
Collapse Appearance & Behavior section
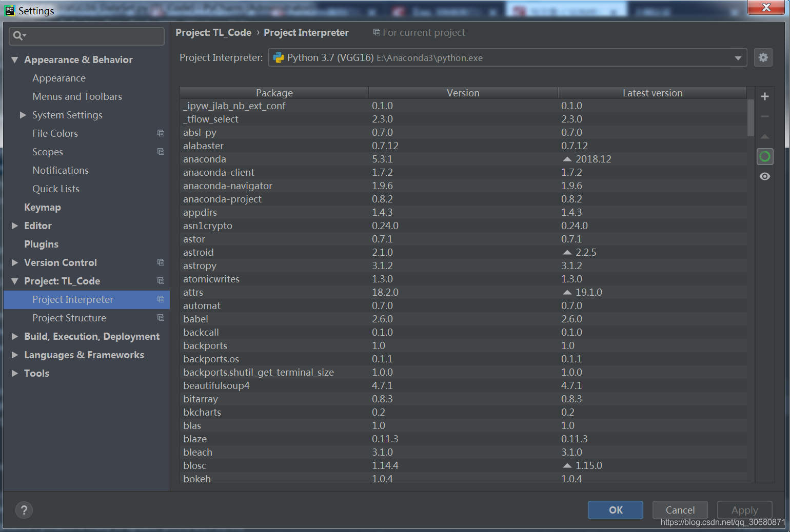(x=15, y=60)
